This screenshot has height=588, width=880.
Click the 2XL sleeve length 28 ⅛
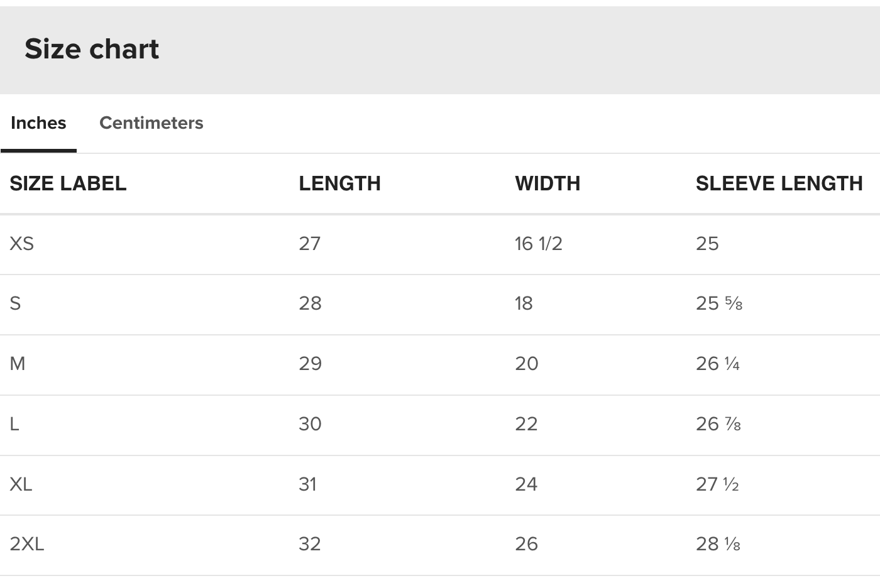718,544
